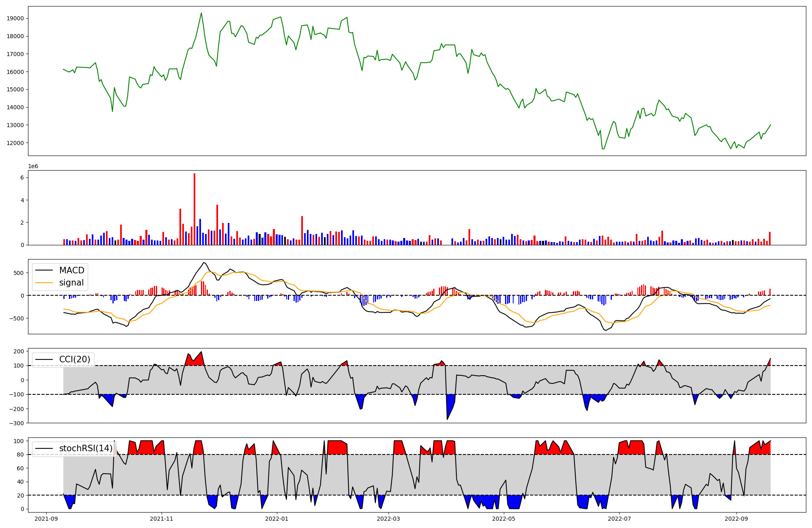Viewport: 812px width, 528px height.
Task: Click the 2021-09 date tick label
Action: point(47,519)
